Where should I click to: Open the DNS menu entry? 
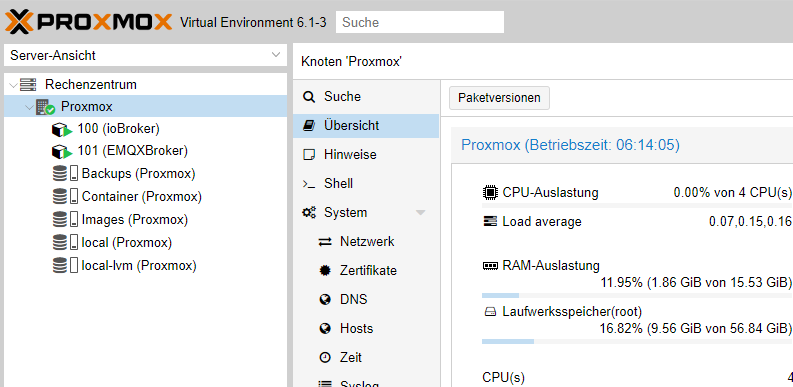pos(366,299)
